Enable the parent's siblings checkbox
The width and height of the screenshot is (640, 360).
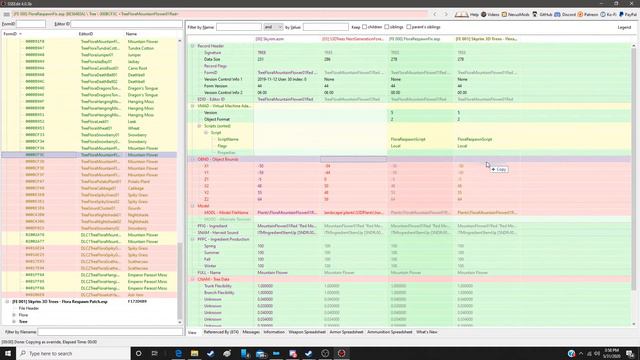click(409, 27)
